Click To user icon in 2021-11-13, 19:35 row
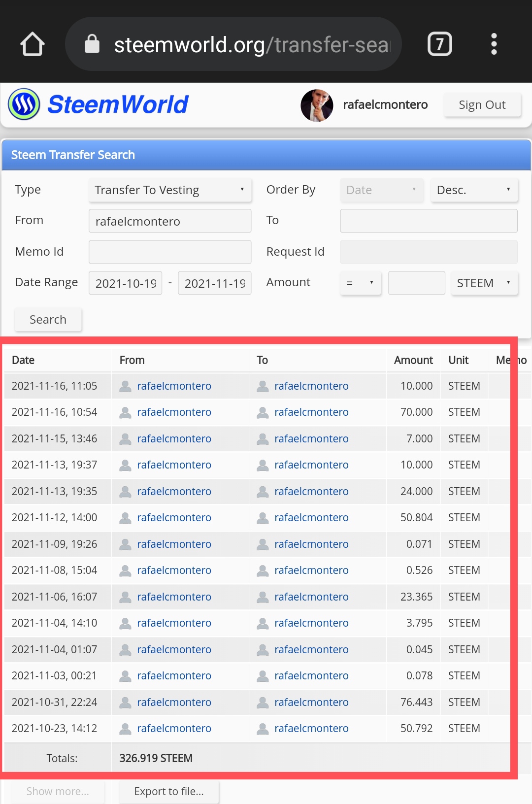The image size is (532, 804). click(263, 492)
